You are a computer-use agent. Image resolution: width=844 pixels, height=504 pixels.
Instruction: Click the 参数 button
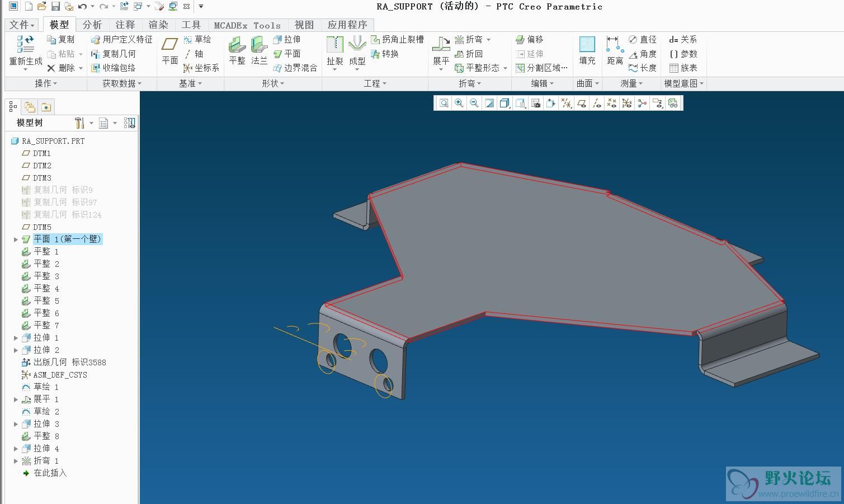pos(683,54)
